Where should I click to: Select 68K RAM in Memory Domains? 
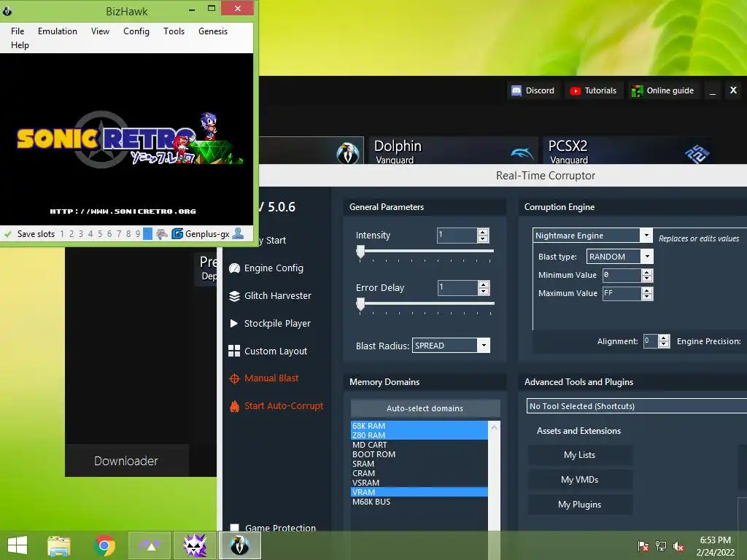419,426
